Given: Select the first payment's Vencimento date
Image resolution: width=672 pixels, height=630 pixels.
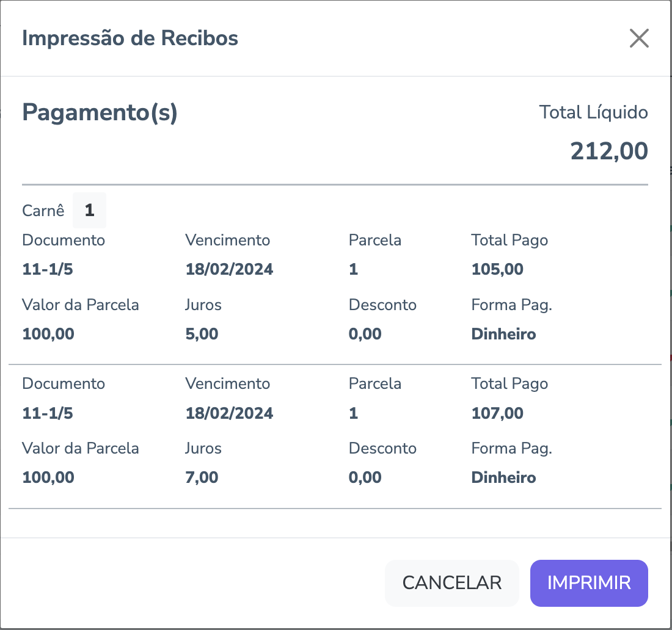Looking at the screenshot, I should pos(229,269).
